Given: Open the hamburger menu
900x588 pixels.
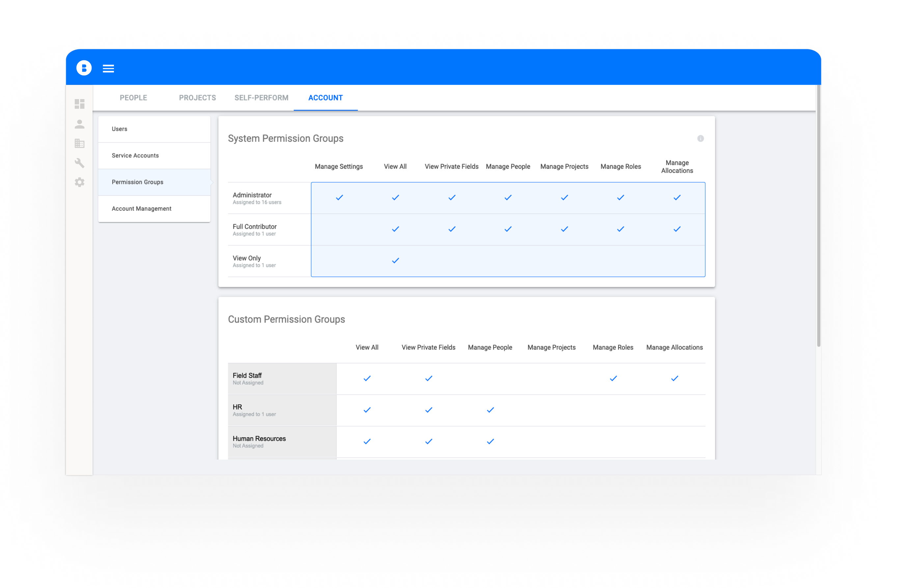Looking at the screenshot, I should (108, 68).
